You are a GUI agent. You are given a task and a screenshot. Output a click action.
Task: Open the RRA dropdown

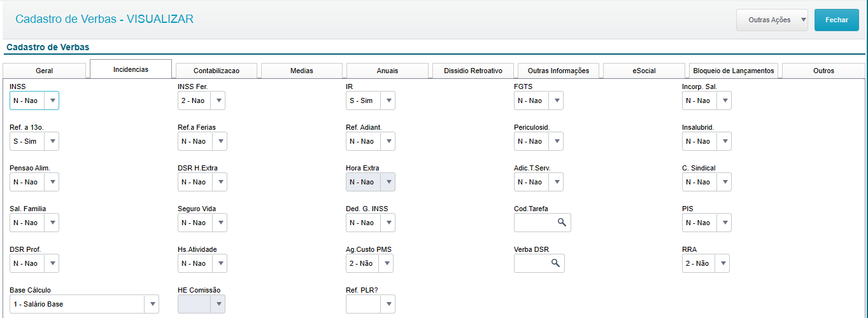tap(706, 263)
